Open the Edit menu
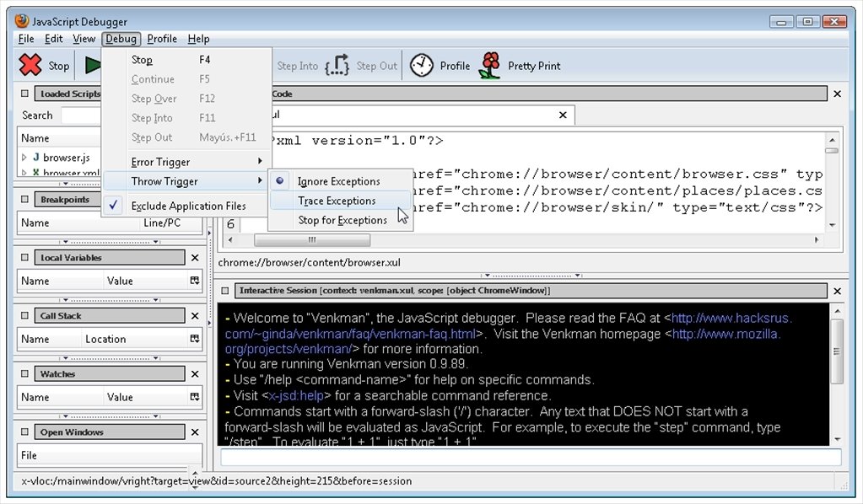 tap(53, 39)
